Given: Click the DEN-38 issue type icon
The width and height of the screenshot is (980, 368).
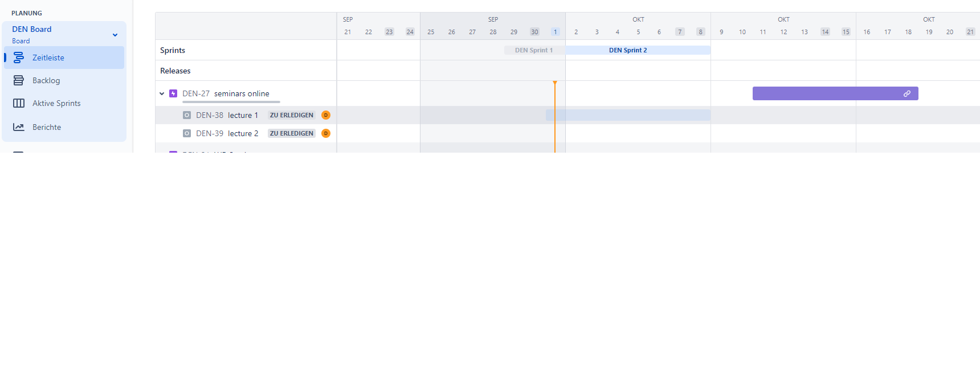Looking at the screenshot, I should (187, 115).
